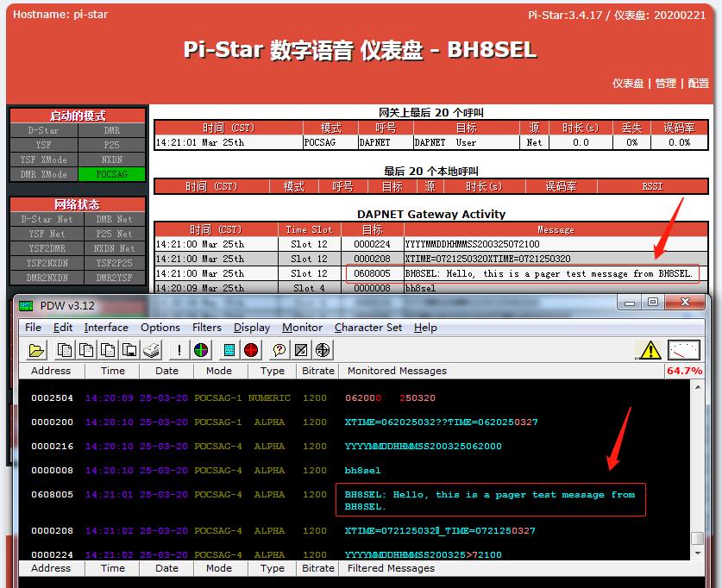
Task: Click the signal level meter icon
Action: 685,350
